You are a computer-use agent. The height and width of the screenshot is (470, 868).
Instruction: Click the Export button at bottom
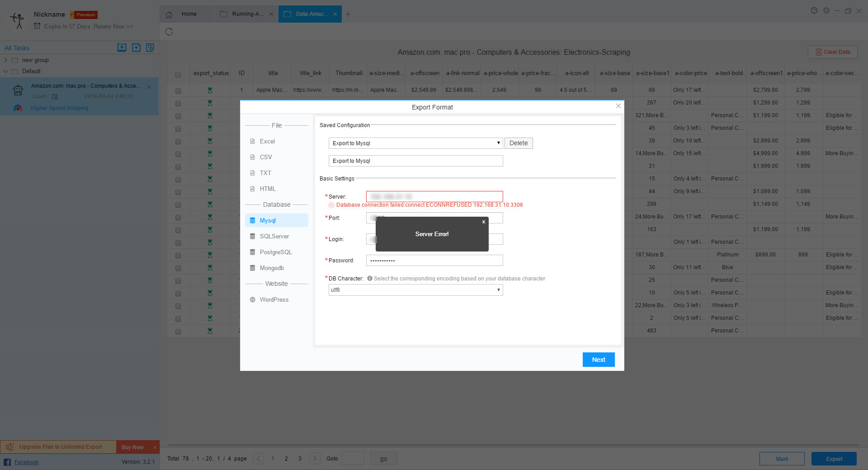click(x=834, y=459)
